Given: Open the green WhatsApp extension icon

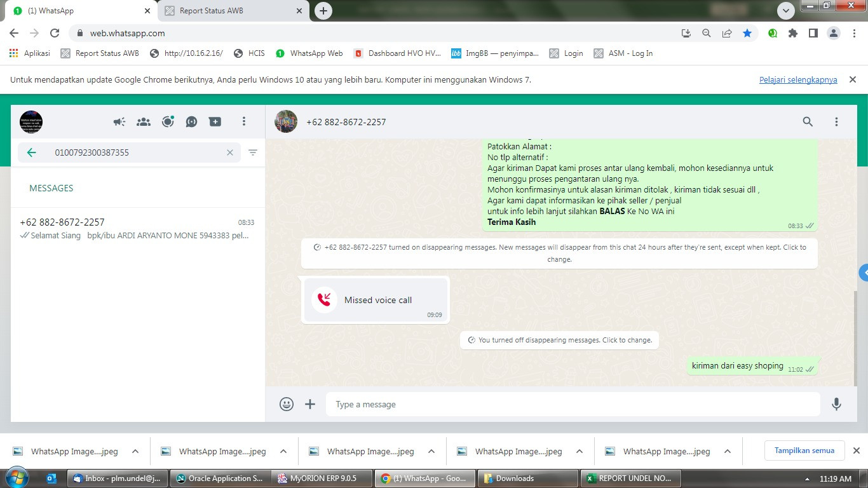Looking at the screenshot, I should click(773, 33).
